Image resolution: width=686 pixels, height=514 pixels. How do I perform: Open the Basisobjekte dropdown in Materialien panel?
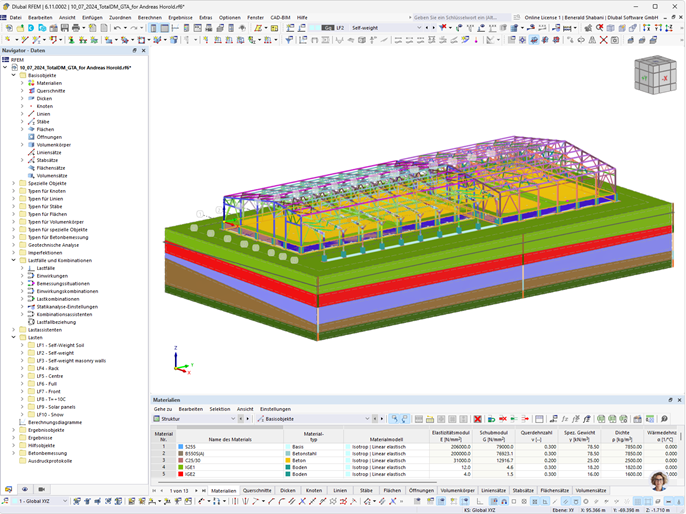tap(367, 419)
